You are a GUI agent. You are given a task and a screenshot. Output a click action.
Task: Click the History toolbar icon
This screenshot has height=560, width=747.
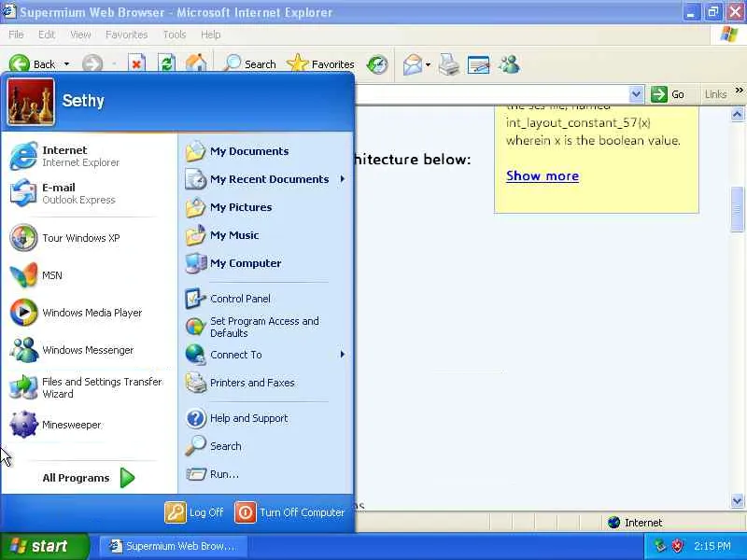pos(377,64)
